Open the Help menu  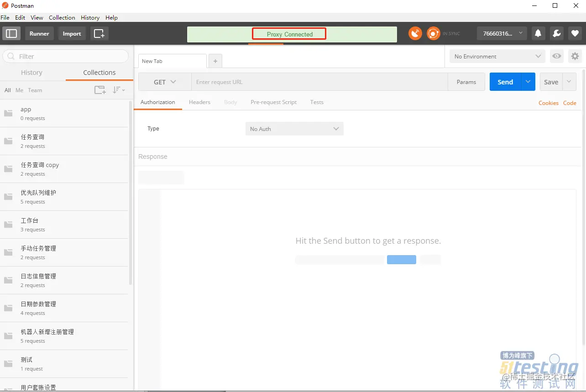coord(111,17)
